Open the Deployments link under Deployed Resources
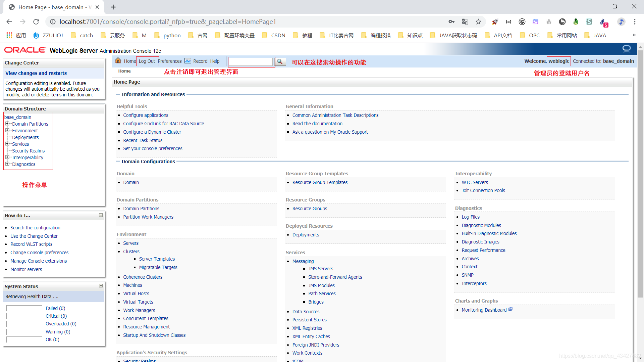 click(306, 235)
